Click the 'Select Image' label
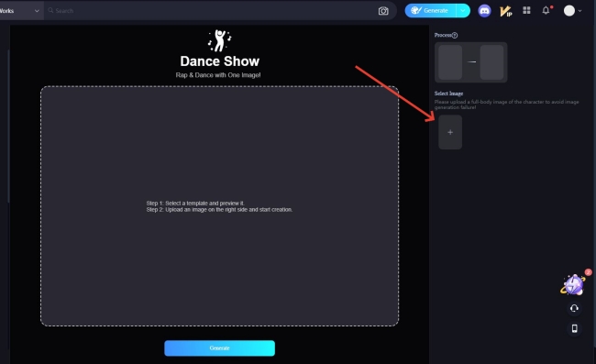Image resolution: width=596 pixels, height=364 pixels. pyautogui.click(x=448, y=94)
